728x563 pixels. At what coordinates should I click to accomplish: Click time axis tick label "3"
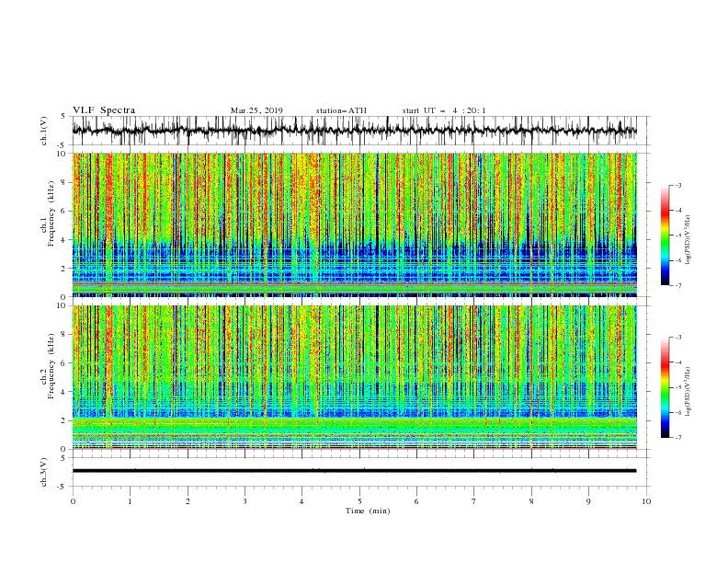[245, 501]
